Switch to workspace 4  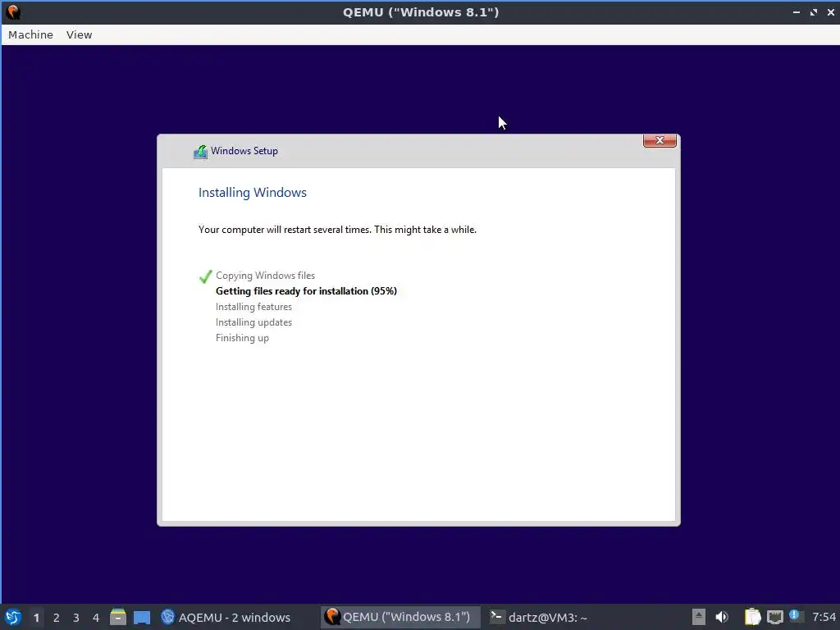point(96,618)
